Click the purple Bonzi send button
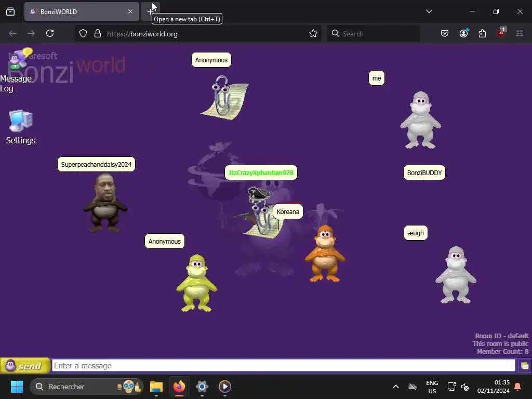The width and height of the screenshot is (532, 399). point(25,366)
